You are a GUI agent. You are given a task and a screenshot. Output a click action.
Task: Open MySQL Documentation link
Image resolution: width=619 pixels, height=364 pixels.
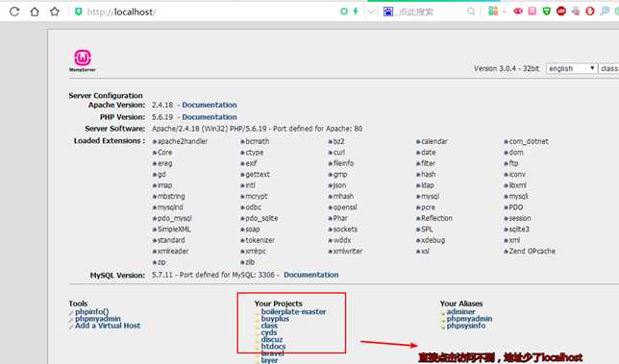311,275
